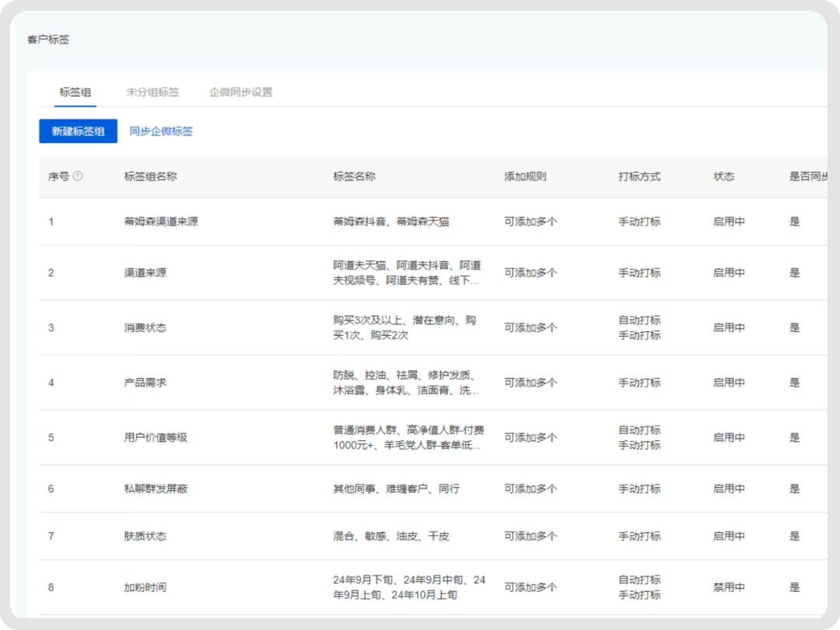
Task: Open the 未分组标签 tab
Action: (x=152, y=92)
